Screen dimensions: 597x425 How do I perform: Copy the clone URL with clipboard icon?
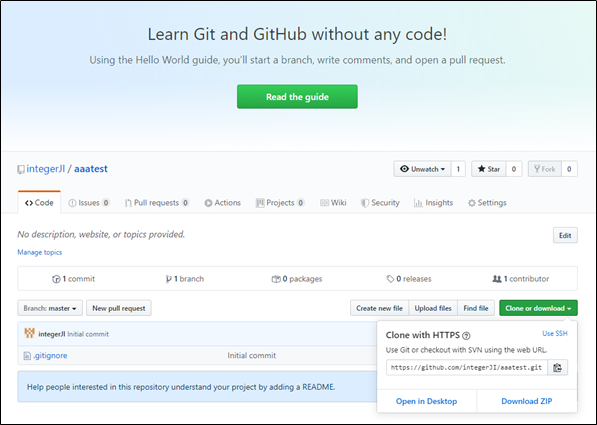(x=557, y=367)
